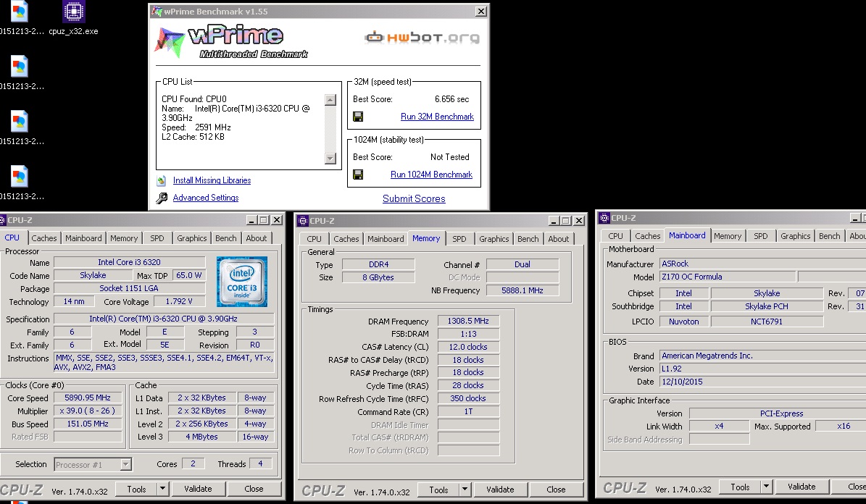Viewport: 866px width, 504px height.
Task: Open the Tools dropdown arrow in the CPU-Z Mainboard window
Action: click(x=766, y=487)
